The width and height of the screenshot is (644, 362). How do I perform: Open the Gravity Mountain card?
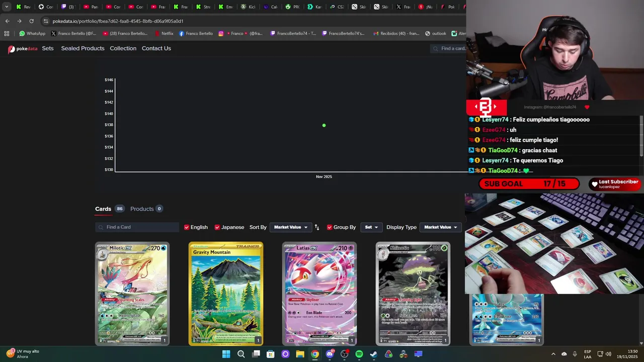coord(226,294)
